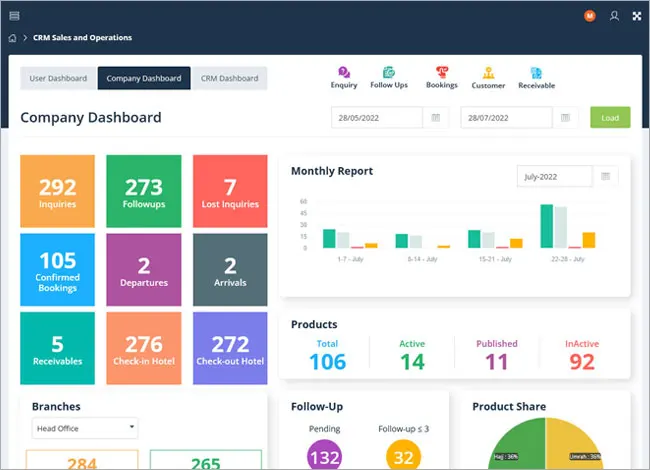
Task: Open the 272 Check-out Hotel tile
Action: pyautogui.click(x=230, y=348)
